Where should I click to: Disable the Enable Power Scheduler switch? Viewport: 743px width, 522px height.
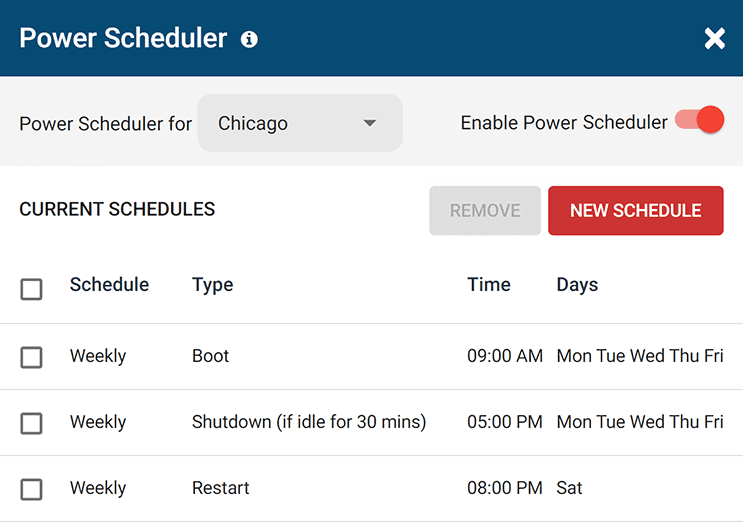pos(699,121)
